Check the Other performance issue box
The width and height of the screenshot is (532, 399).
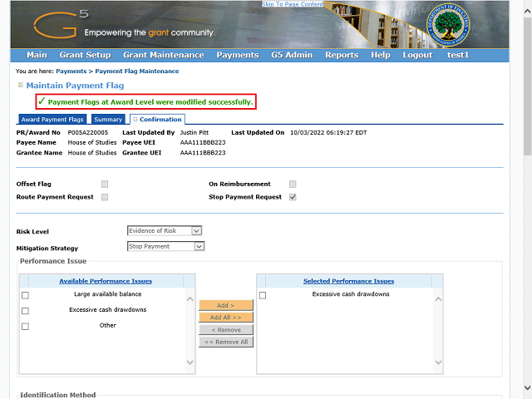pos(25,327)
